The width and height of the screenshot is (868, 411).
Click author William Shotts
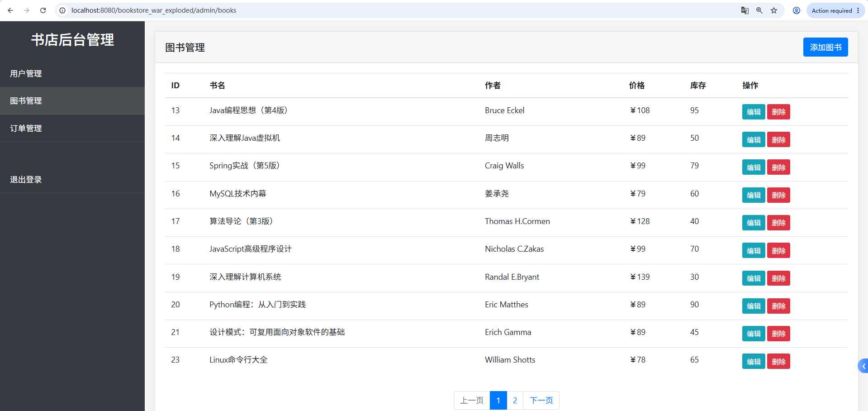pos(510,360)
